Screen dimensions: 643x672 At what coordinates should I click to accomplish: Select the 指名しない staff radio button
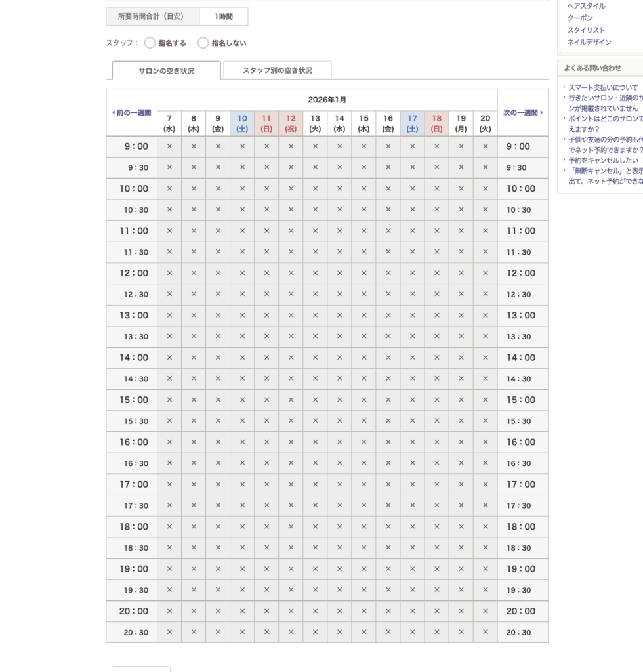203,43
